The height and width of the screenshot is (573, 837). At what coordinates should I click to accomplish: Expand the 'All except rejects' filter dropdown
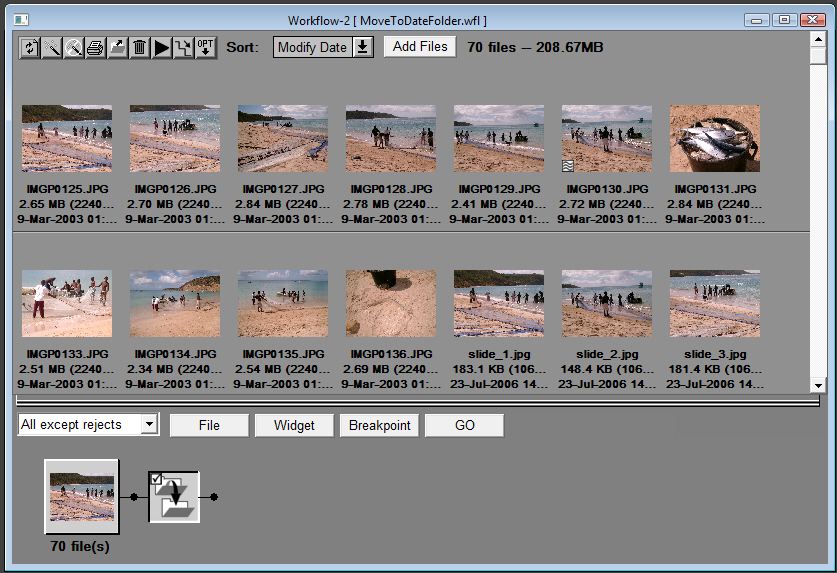[x=149, y=425]
